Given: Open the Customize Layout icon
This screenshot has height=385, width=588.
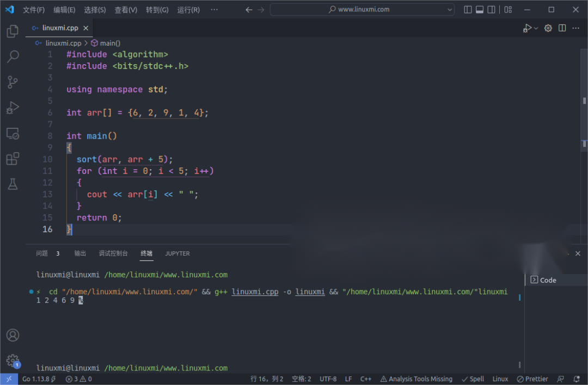Looking at the screenshot, I should pos(508,10).
